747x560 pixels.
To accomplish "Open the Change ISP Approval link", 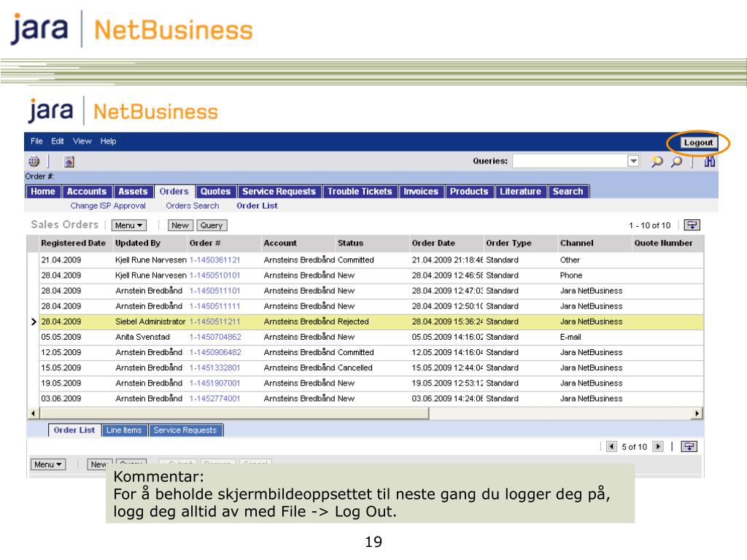I will click(108, 206).
